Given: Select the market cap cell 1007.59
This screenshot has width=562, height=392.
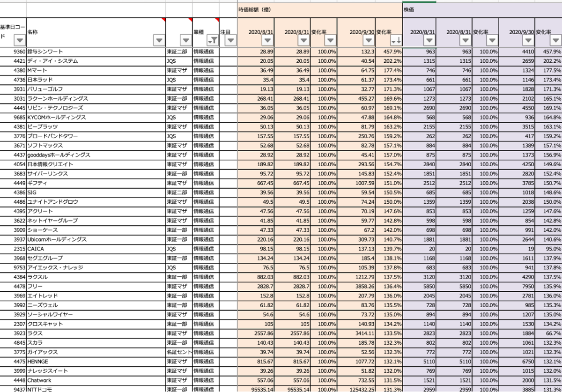Looking at the screenshot, I should pos(356,183).
